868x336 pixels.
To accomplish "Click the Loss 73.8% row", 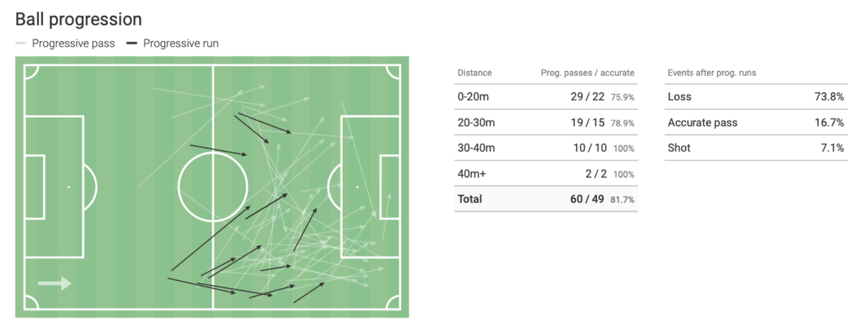I will (756, 97).
